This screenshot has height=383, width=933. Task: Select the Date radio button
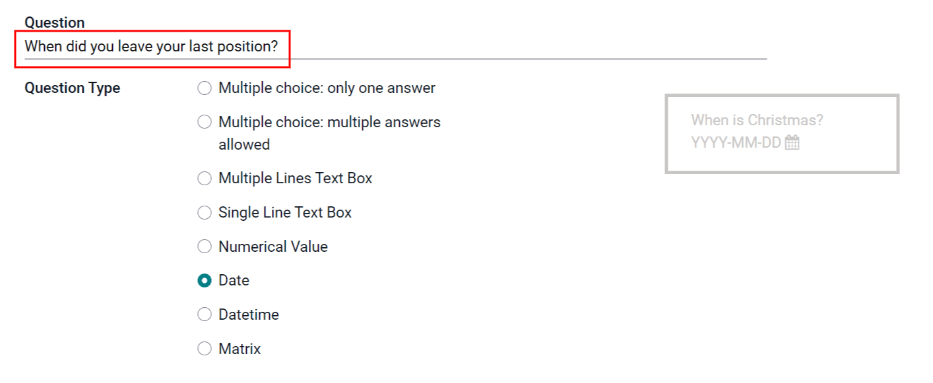coord(204,280)
